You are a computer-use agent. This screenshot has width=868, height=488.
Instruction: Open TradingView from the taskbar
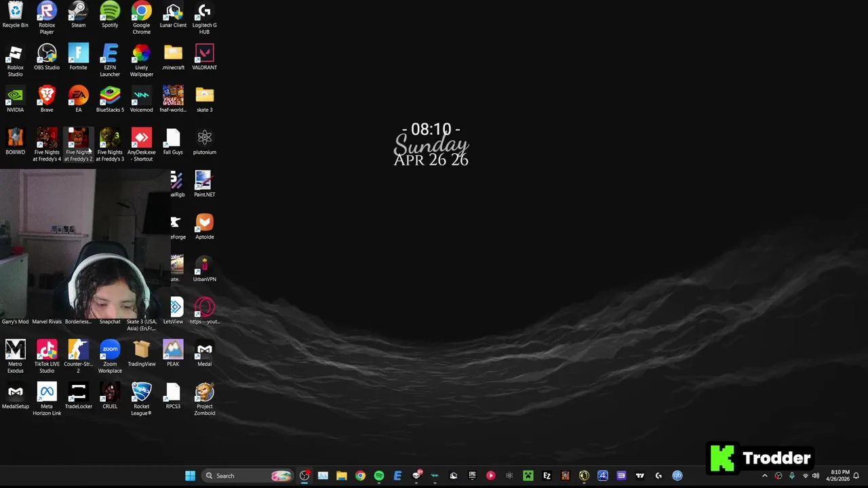639,476
